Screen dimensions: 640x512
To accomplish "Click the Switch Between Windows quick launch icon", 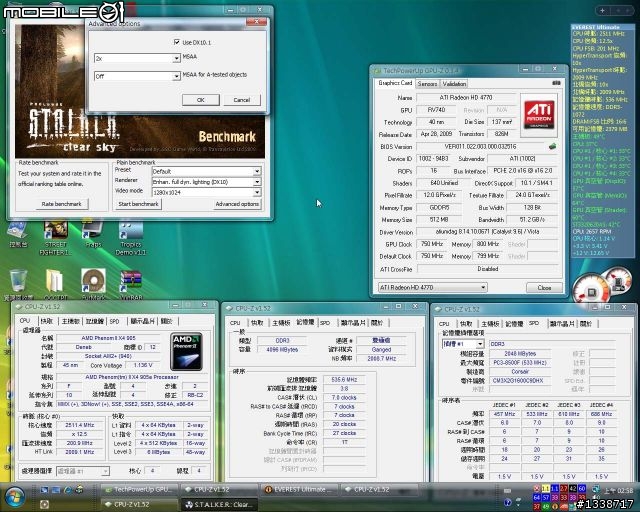I will (56, 490).
